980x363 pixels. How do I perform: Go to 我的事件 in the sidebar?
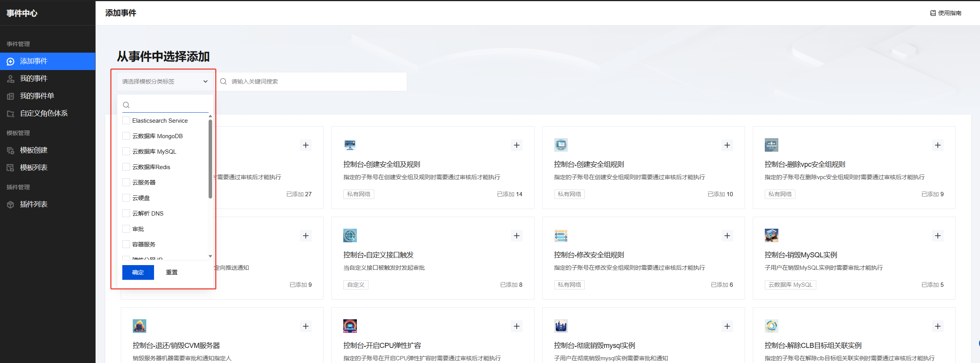[x=48, y=79]
